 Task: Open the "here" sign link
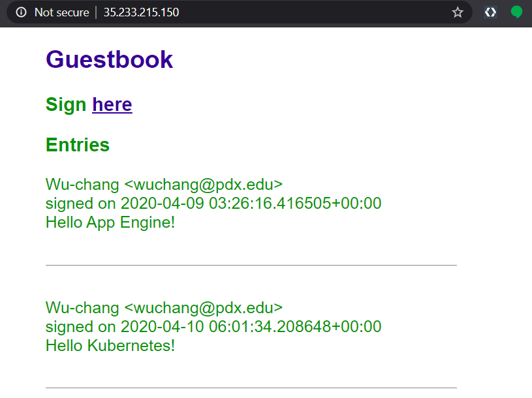click(x=112, y=104)
